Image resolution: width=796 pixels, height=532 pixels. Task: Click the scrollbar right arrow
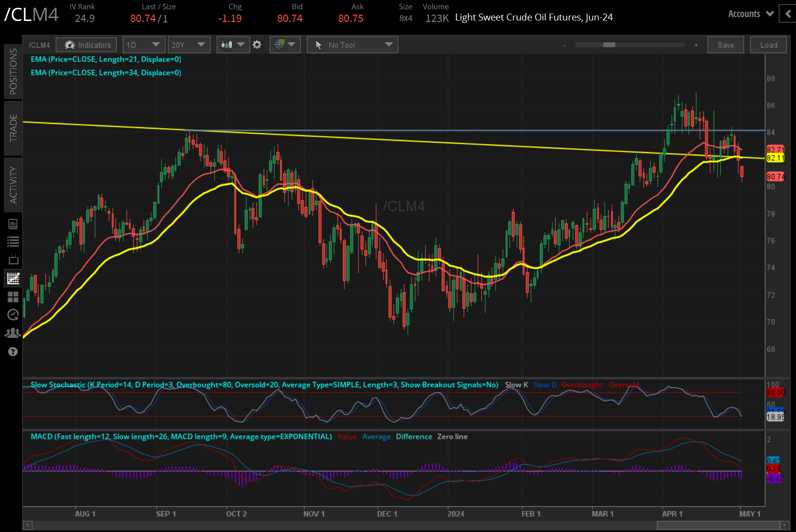tap(785, 525)
